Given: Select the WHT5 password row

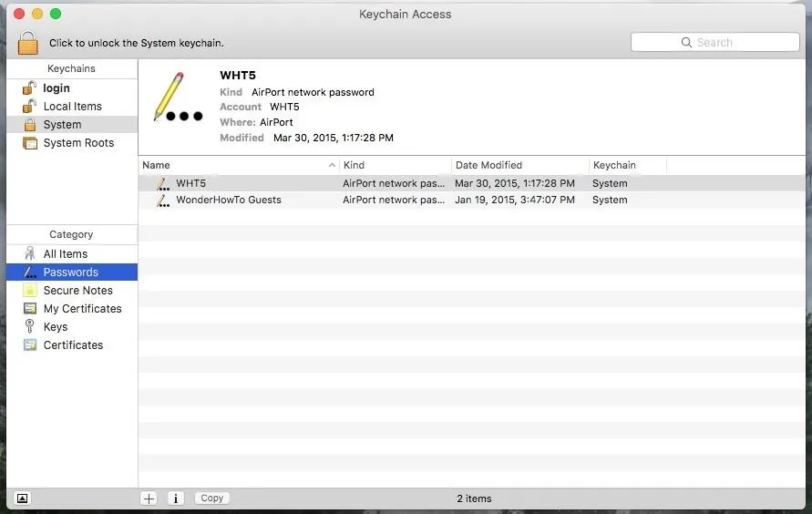Looking at the screenshot, I should [472, 183].
